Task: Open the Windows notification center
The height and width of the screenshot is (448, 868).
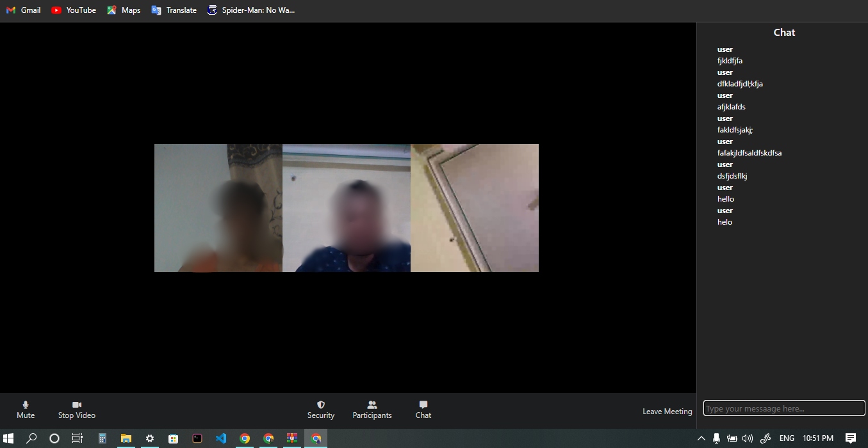Action: pyautogui.click(x=851, y=438)
